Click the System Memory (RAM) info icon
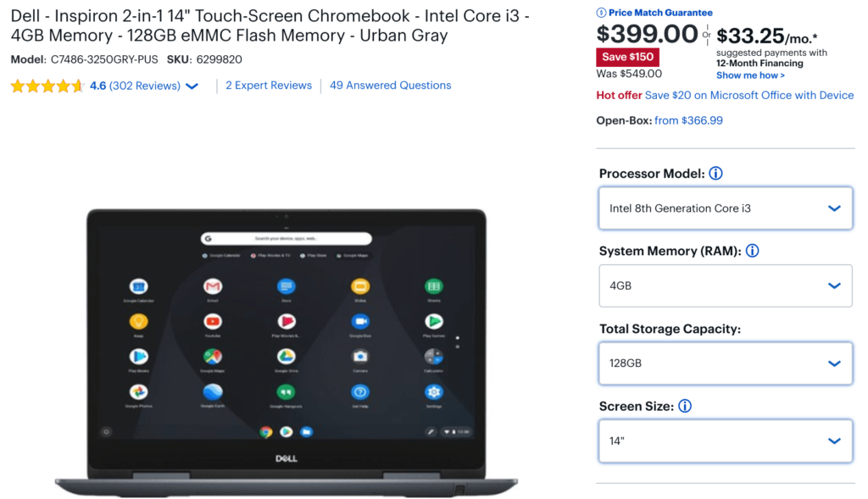Viewport: 868px width, 499px height. (x=752, y=251)
